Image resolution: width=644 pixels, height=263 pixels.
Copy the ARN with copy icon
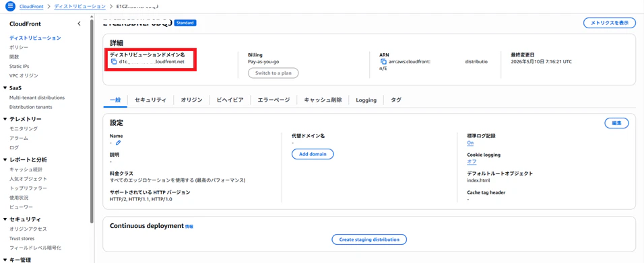(383, 62)
